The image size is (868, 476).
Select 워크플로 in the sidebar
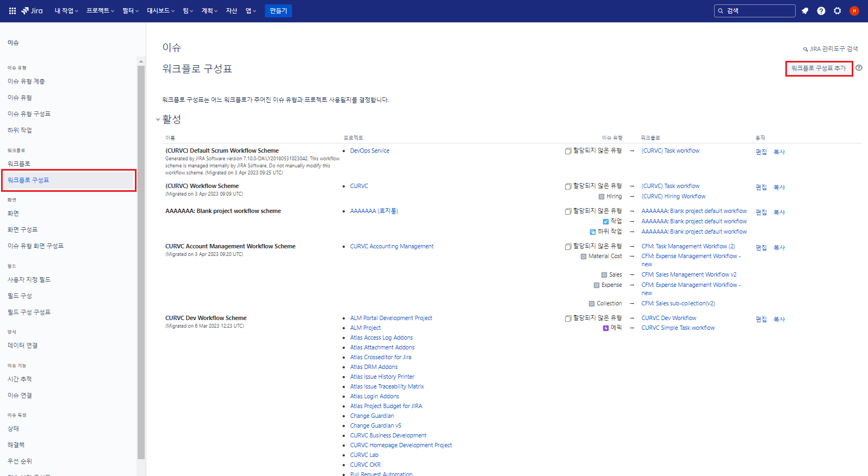click(19, 164)
